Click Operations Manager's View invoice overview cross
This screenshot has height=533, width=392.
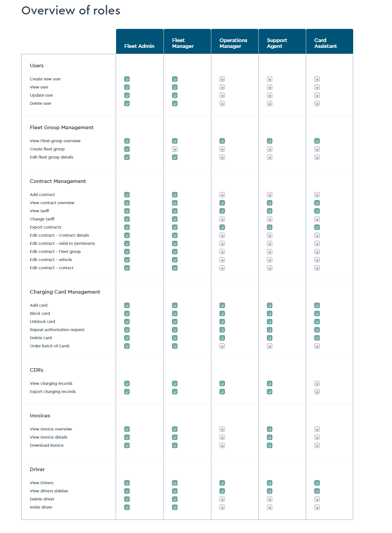pos(222,429)
